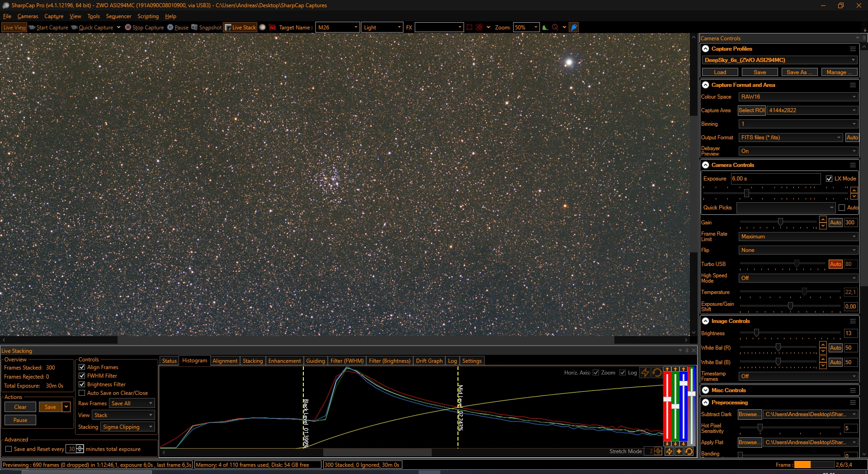Click the focus assistant magnifier icon
Viewport: 868px width, 474px height.
tap(555, 27)
